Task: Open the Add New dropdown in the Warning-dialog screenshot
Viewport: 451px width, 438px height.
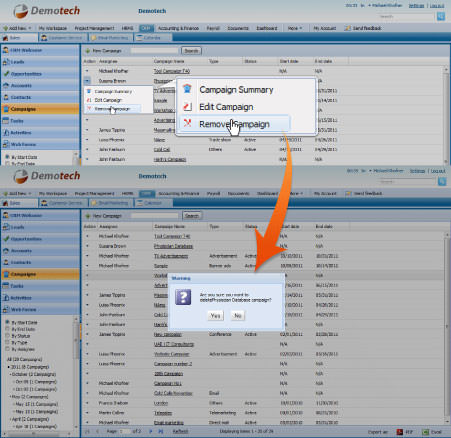Action: click(x=17, y=193)
